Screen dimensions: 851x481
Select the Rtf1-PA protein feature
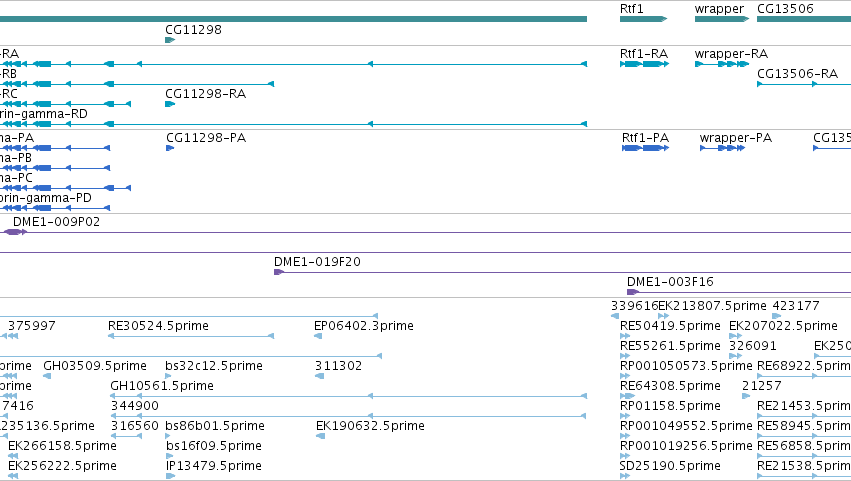[x=645, y=148]
